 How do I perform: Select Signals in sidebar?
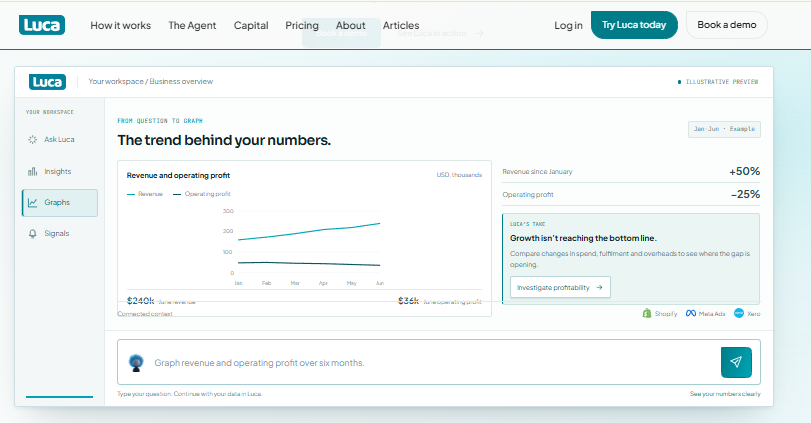pyautogui.click(x=59, y=234)
